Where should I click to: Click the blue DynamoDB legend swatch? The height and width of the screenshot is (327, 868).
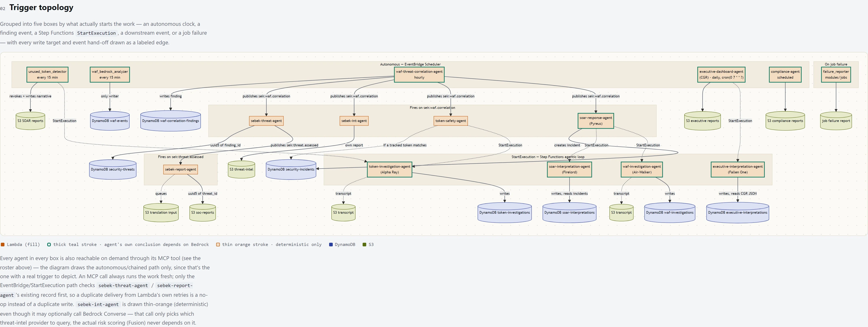click(x=331, y=245)
